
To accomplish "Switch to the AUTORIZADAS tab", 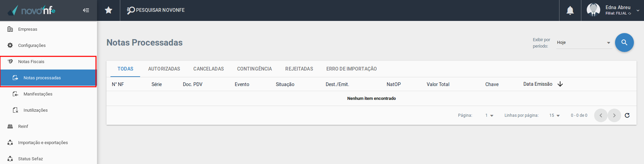I will (164, 69).
